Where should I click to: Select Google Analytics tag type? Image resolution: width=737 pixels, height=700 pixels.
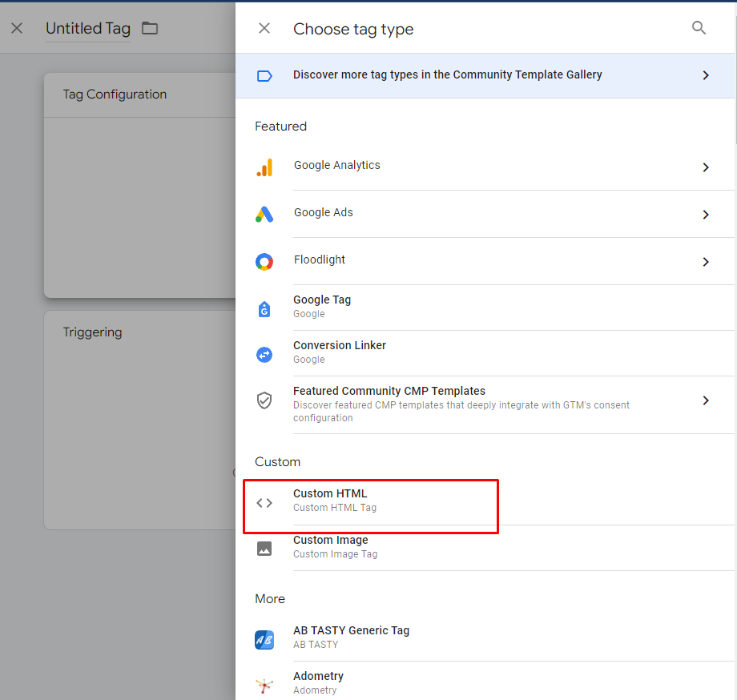point(485,167)
